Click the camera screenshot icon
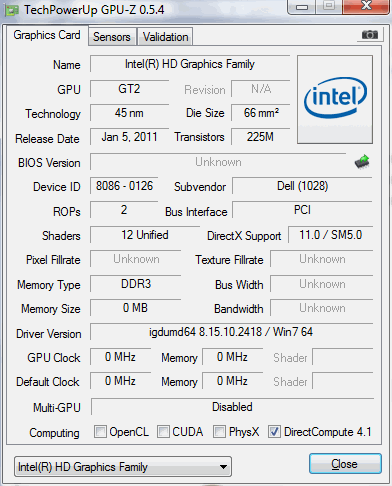The width and height of the screenshot is (392, 486). 369,35
